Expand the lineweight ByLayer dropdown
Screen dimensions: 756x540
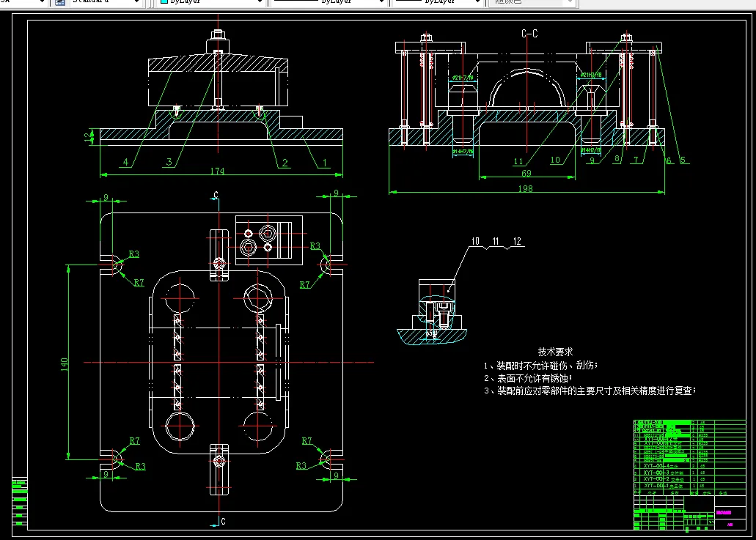[479, 2]
